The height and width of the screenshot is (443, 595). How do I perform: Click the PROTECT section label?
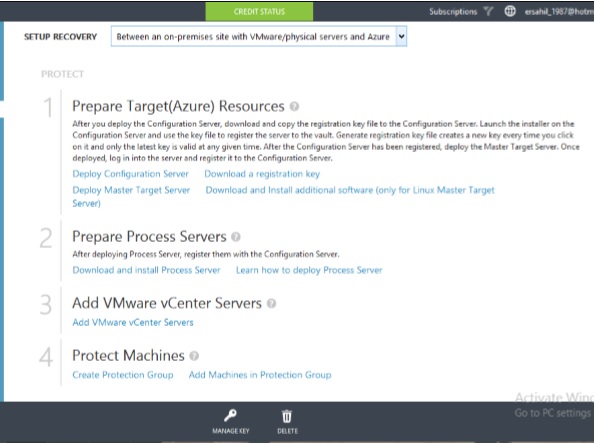click(x=62, y=74)
